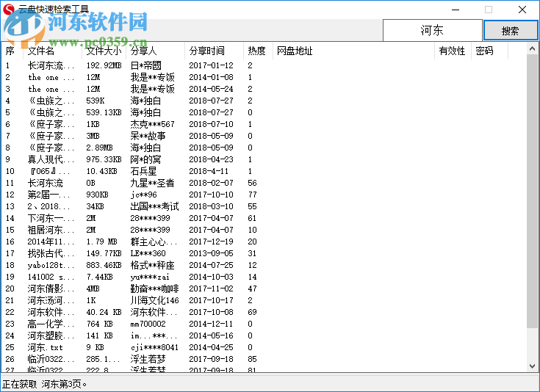The image size is (540, 392).
Task: Select row 18 file yabo128t...
Action: 264,265
